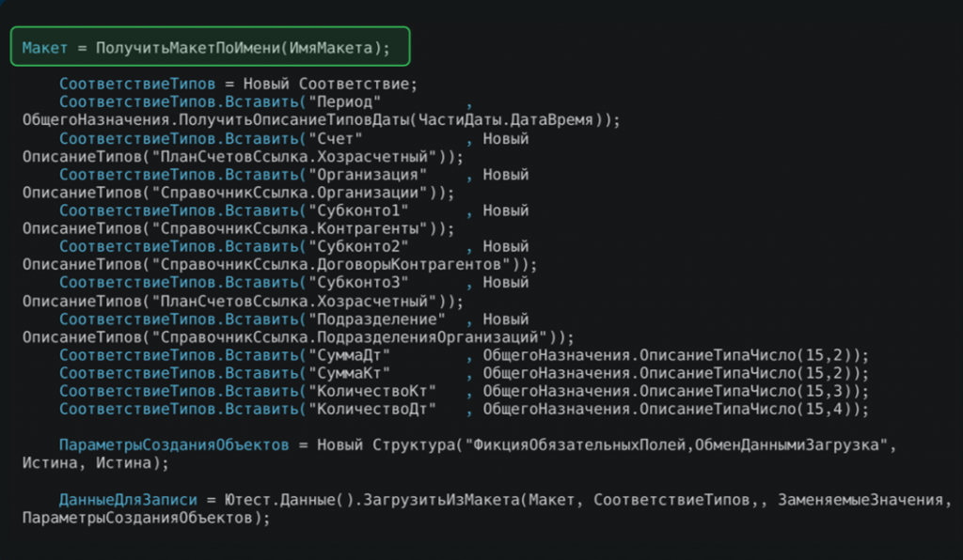Viewport: 963px width, 560px height.
Task: Click the ДанныеДляЗаписи variable
Action: [128, 501]
